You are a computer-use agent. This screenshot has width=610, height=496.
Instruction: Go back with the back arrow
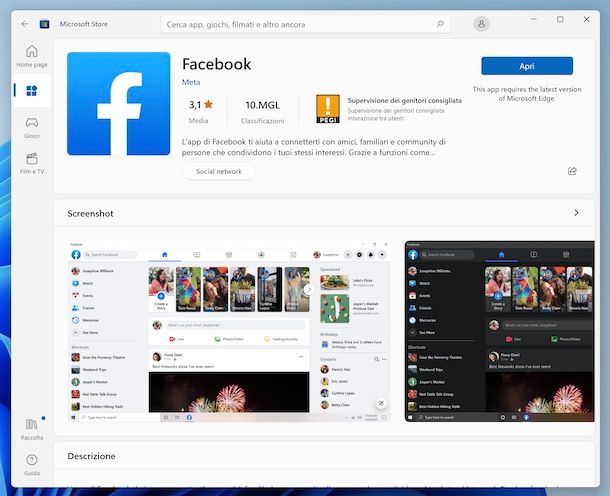point(25,24)
